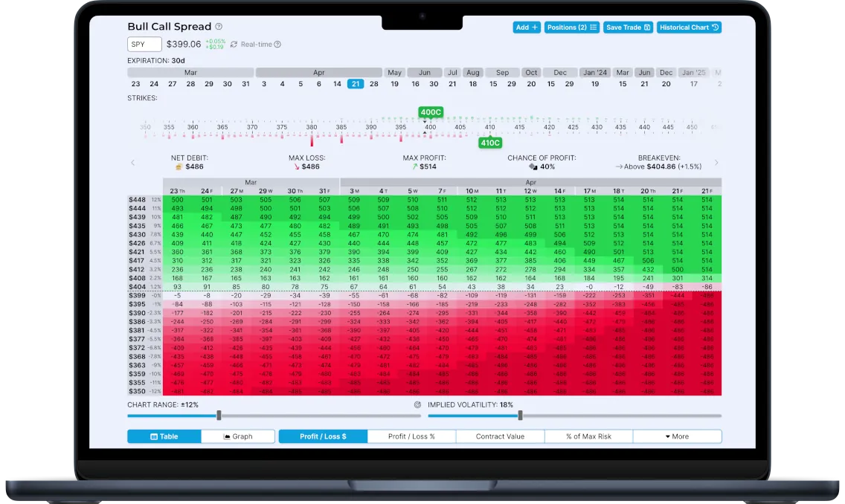Adjust the Implied Volatility slider handle

click(521, 416)
